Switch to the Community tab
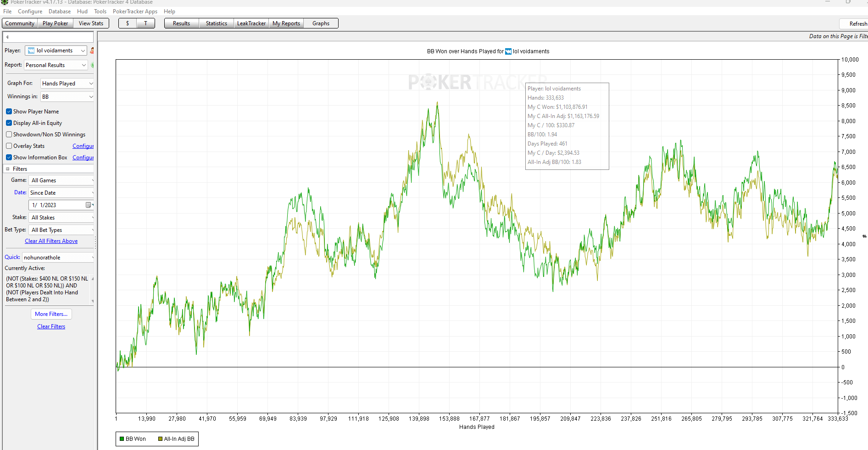The width and height of the screenshot is (868, 450). [20, 23]
